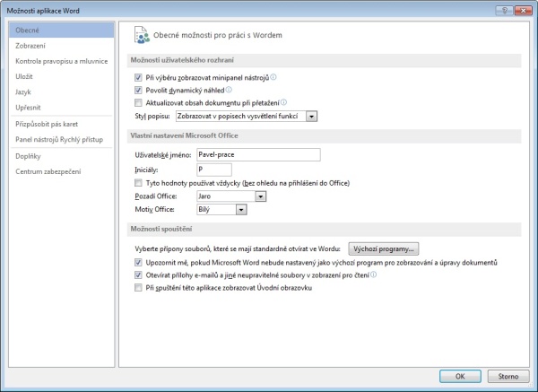Click the Obecné možnosti pro práci s Wordem title

pyautogui.click(x=218, y=35)
